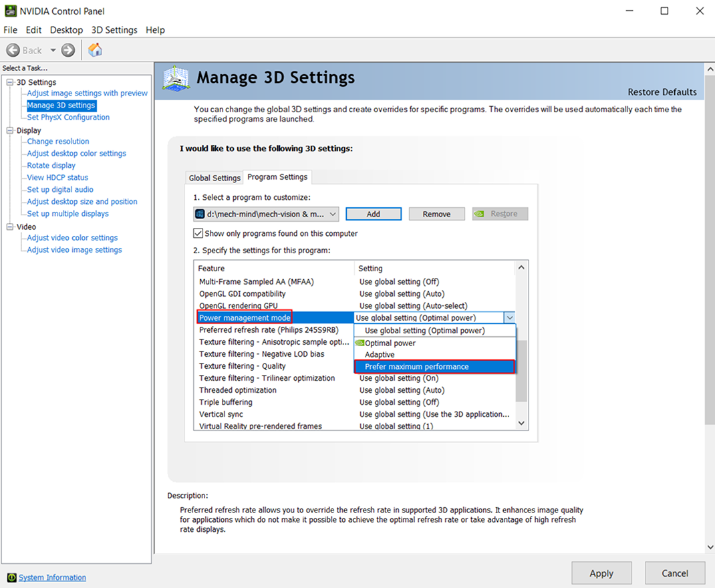Image resolution: width=715 pixels, height=588 pixels.
Task: Select Prefer maximum performance option
Action: tap(434, 366)
